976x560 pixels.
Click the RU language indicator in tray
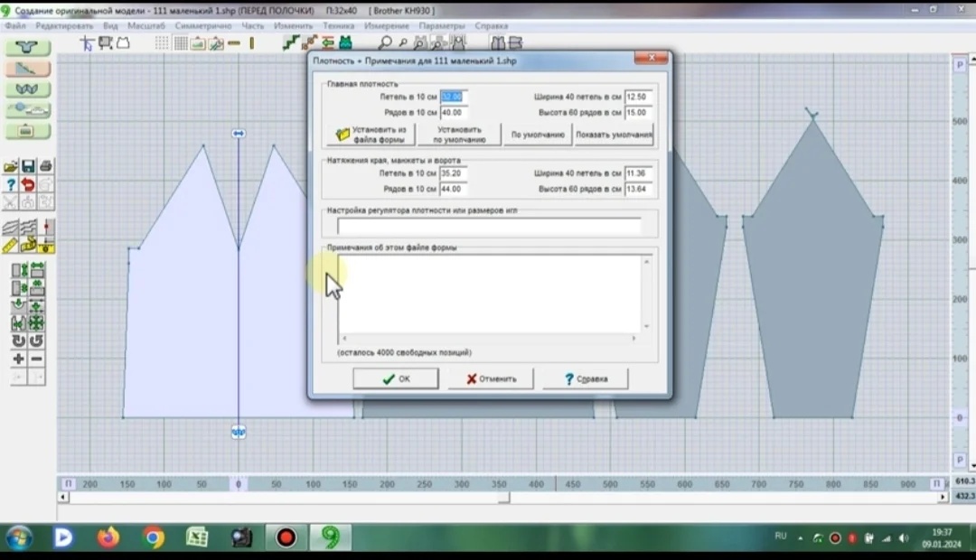pyautogui.click(x=781, y=536)
